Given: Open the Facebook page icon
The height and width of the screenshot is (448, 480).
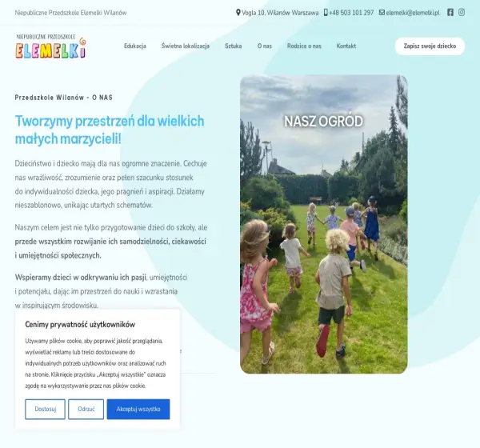Looking at the screenshot, I should [450, 12].
